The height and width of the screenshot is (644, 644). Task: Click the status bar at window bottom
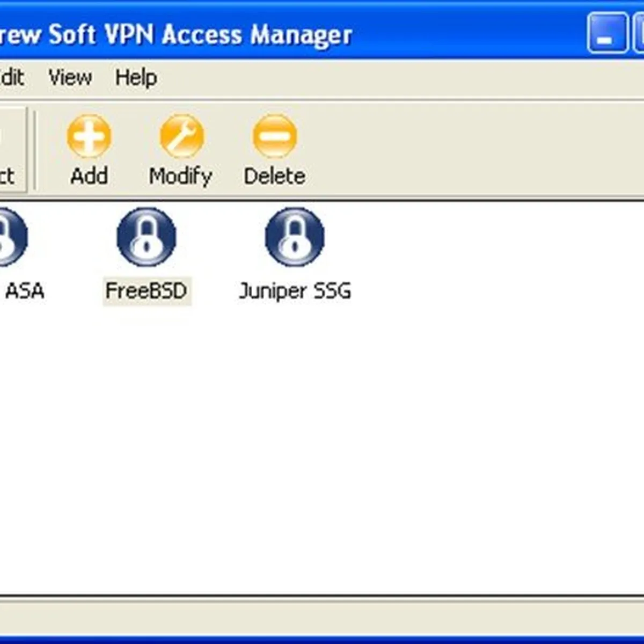click(x=322, y=616)
